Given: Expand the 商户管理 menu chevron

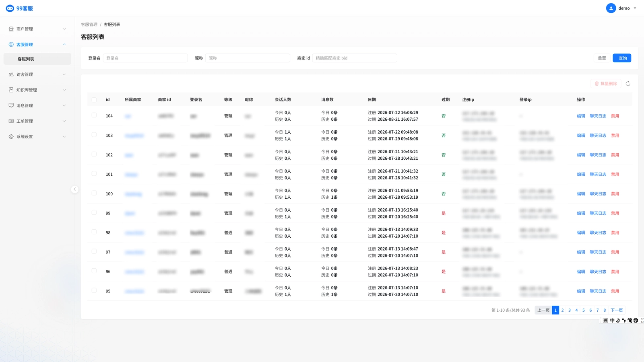Looking at the screenshot, I should (x=64, y=29).
